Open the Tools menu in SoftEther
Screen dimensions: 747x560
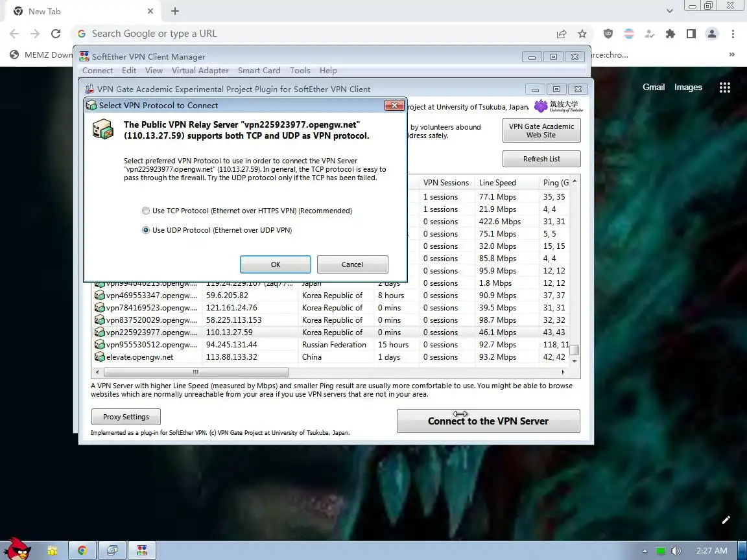300,71
